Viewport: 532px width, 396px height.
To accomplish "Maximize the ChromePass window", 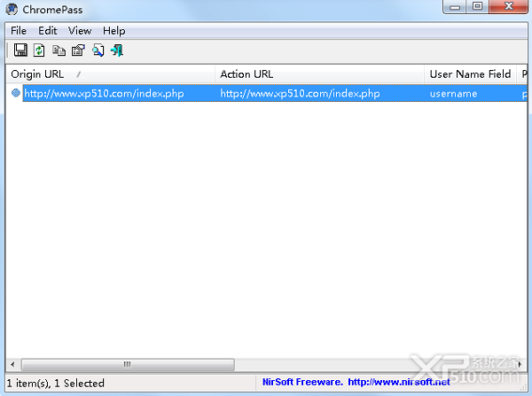I will pyautogui.click(x=477, y=6).
